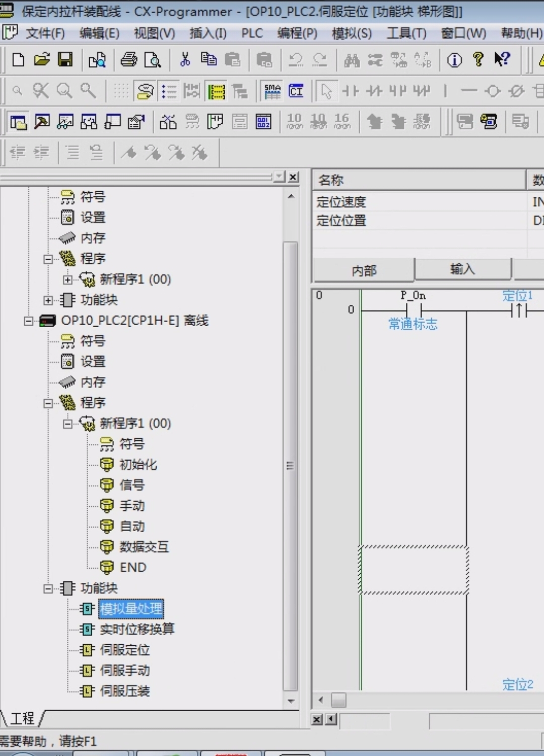Viewport: 544px width, 756px height.
Task: Select the new horizontal line tool
Action: tap(468, 91)
